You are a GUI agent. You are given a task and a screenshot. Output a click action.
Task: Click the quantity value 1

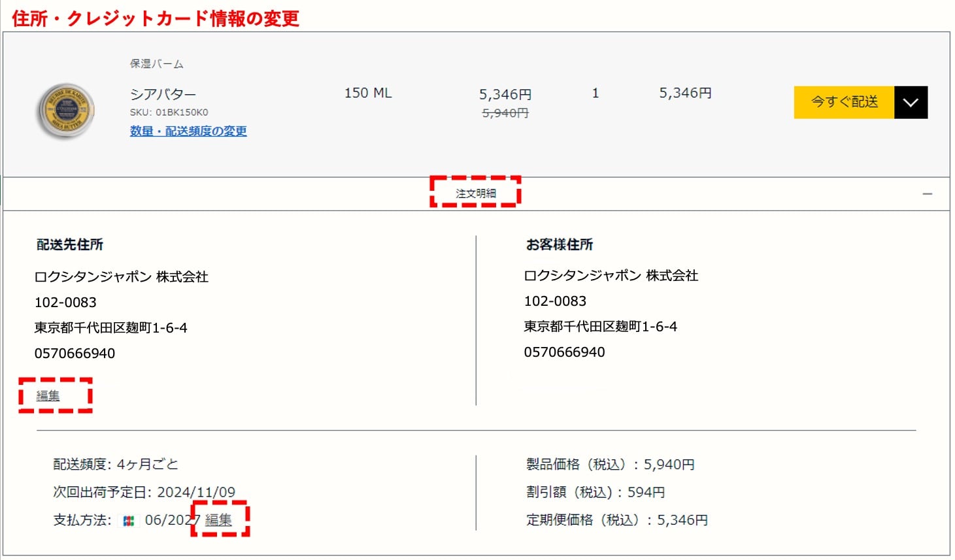point(595,93)
